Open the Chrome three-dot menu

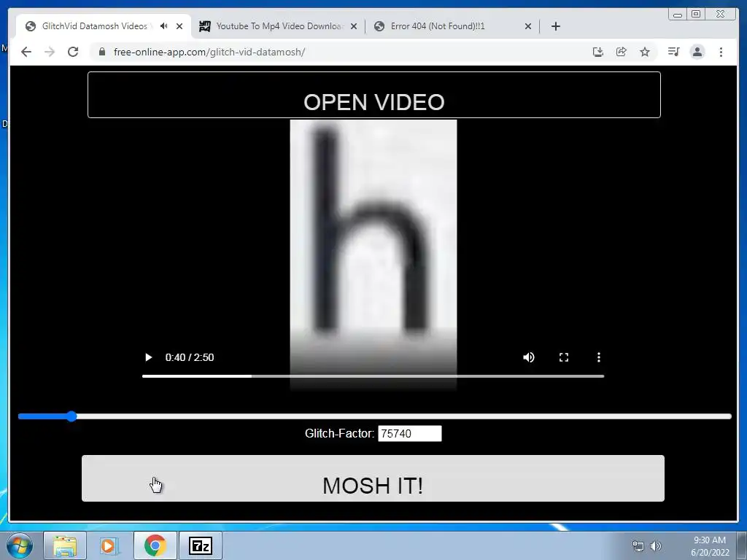point(721,52)
